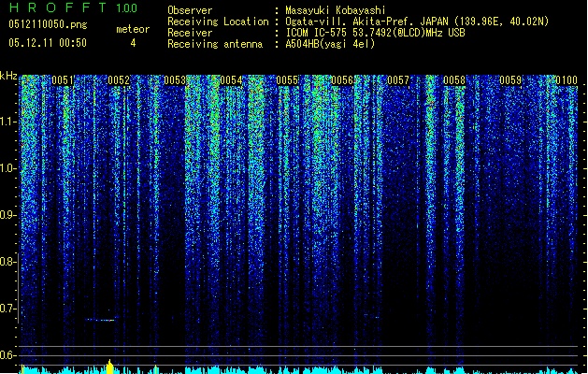Click the 1.0 kHz axis tick label

[8, 168]
